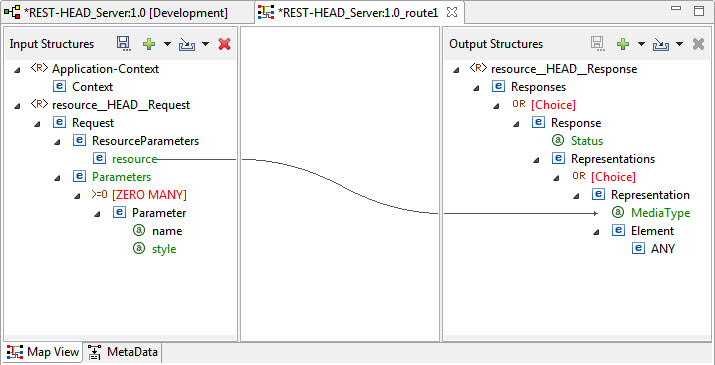Collapse the ResourceParameters node
This screenshot has height=365, width=715.
(x=57, y=142)
